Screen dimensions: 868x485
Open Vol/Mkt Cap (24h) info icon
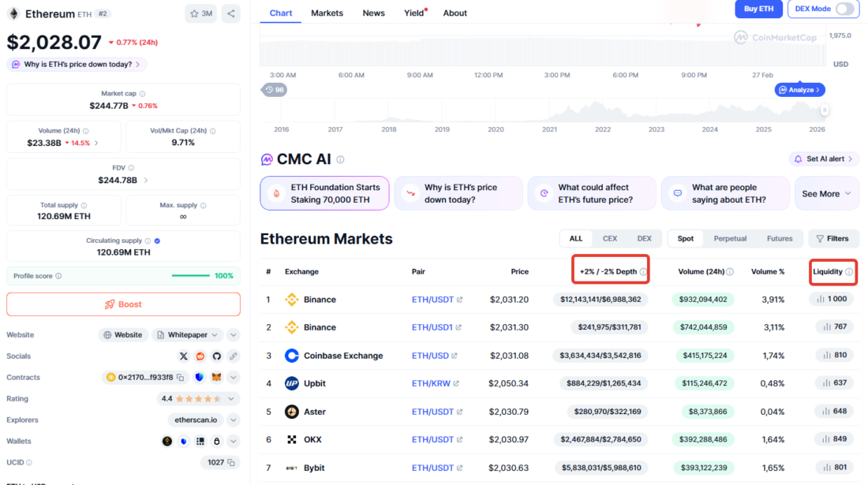pos(213,131)
